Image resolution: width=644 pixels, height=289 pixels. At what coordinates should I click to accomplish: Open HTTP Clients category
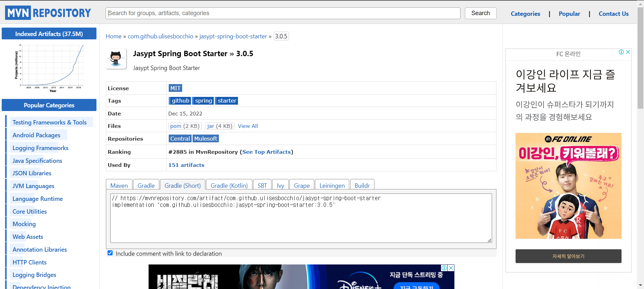pyautogui.click(x=30, y=262)
